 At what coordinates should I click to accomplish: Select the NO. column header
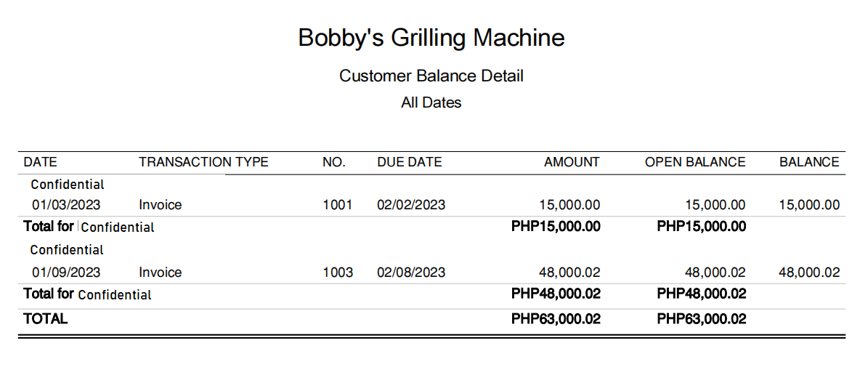(334, 162)
